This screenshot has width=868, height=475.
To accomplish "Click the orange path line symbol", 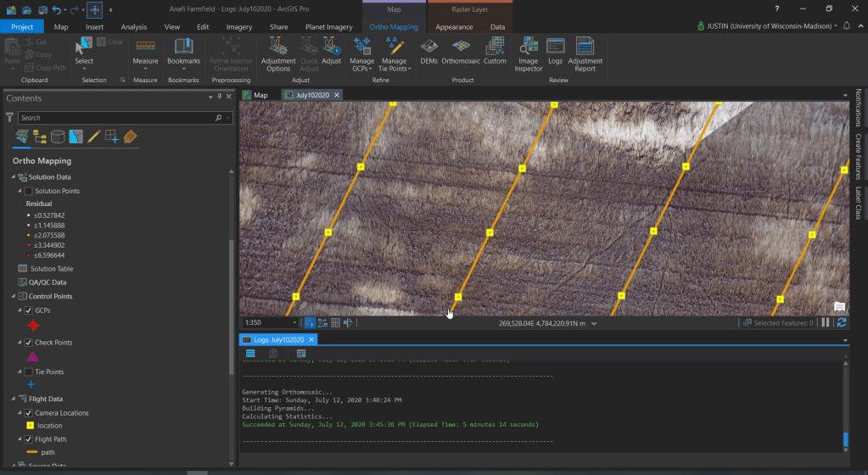I will (32, 452).
